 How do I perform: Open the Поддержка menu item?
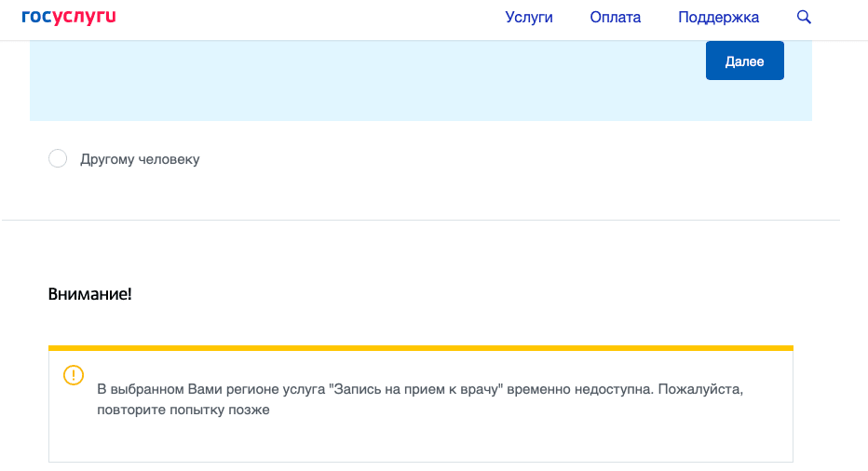718,17
